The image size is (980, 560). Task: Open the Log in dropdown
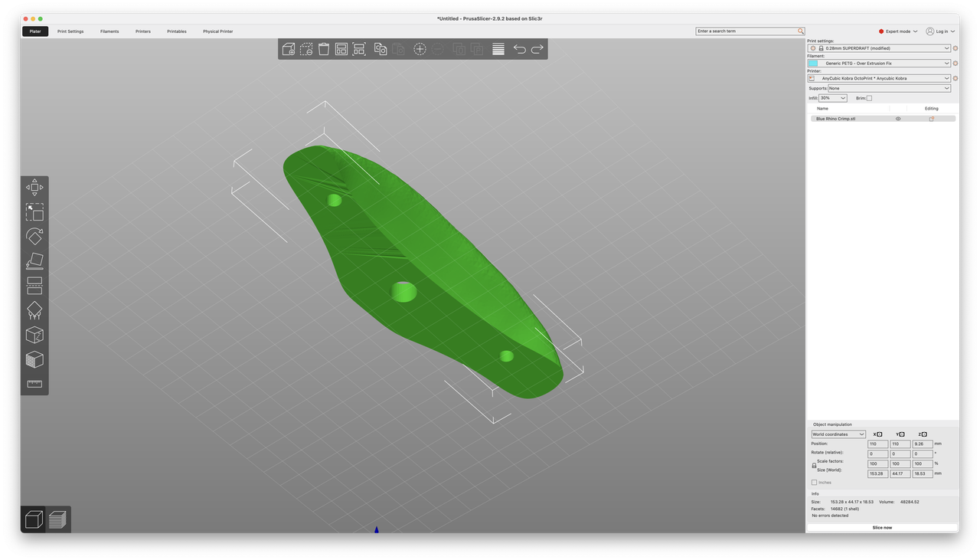click(x=940, y=31)
